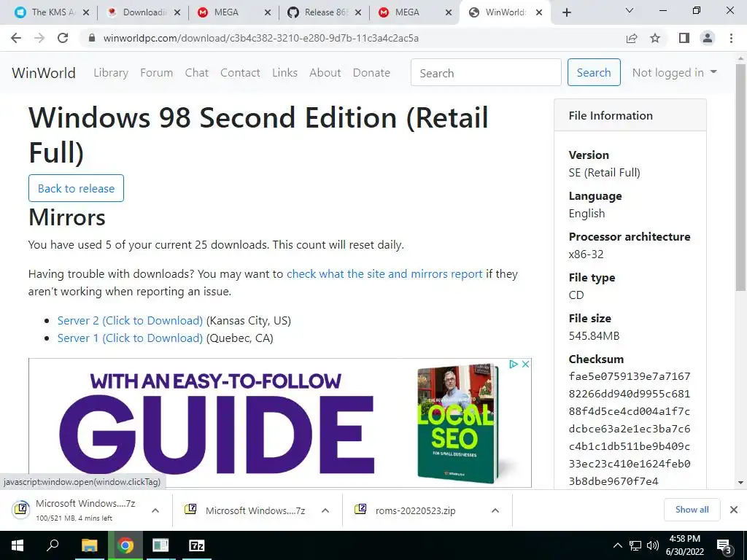Click the Local SEO guide ad banner
The image size is (747, 560).
279,423
